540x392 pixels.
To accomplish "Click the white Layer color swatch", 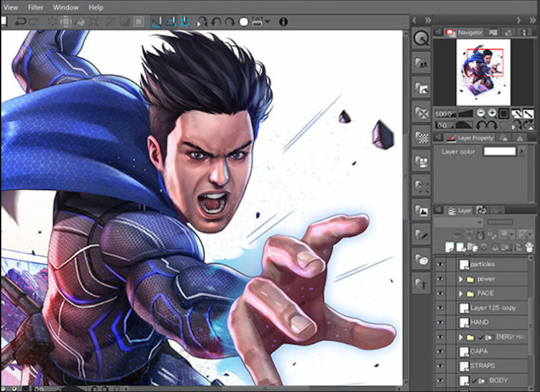I will 500,151.
